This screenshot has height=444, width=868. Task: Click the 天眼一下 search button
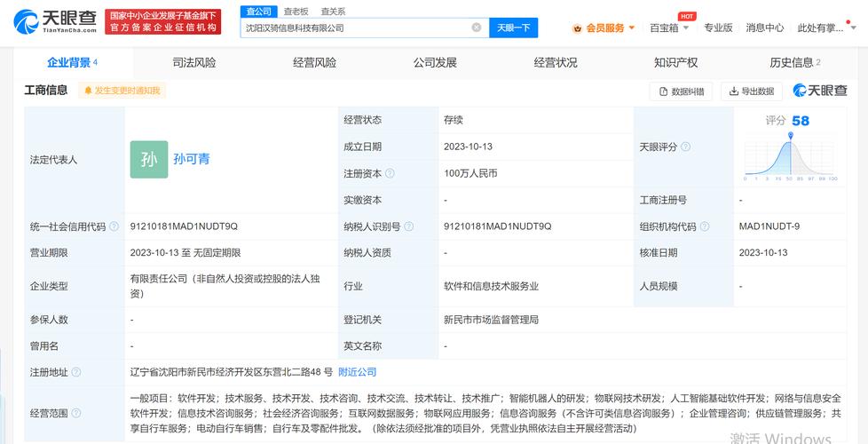point(513,28)
